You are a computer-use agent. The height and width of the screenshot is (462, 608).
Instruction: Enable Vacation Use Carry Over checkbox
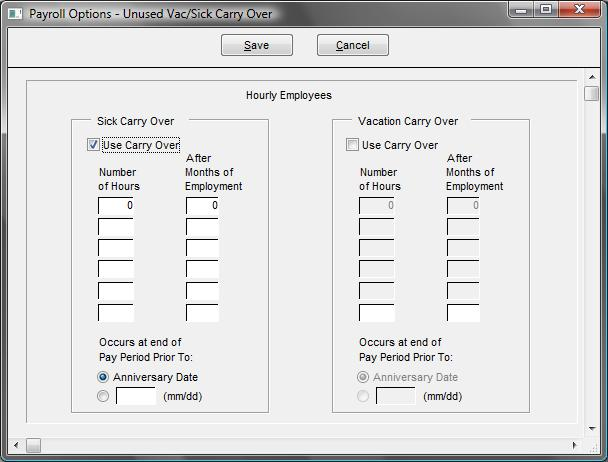(352, 145)
